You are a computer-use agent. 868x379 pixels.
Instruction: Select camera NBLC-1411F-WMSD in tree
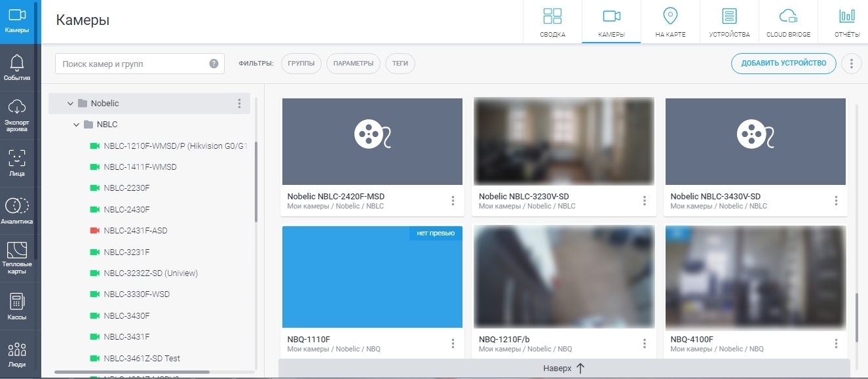pyautogui.click(x=133, y=167)
